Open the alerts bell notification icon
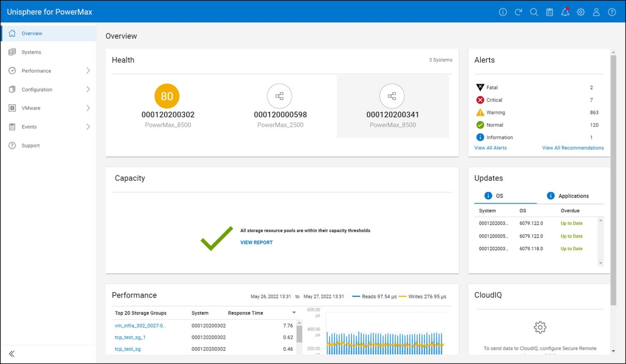626x364 pixels. pos(565,12)
